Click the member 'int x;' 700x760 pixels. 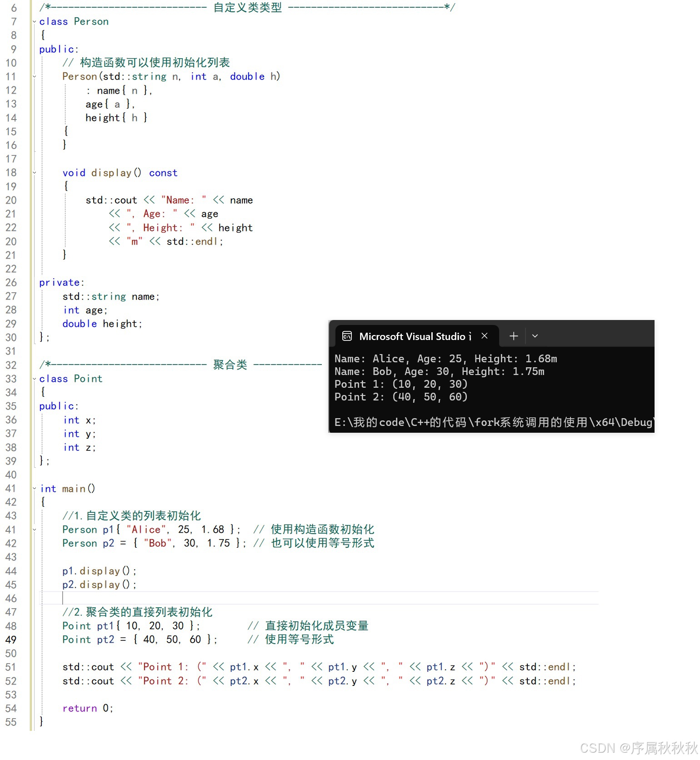(80, 420)
